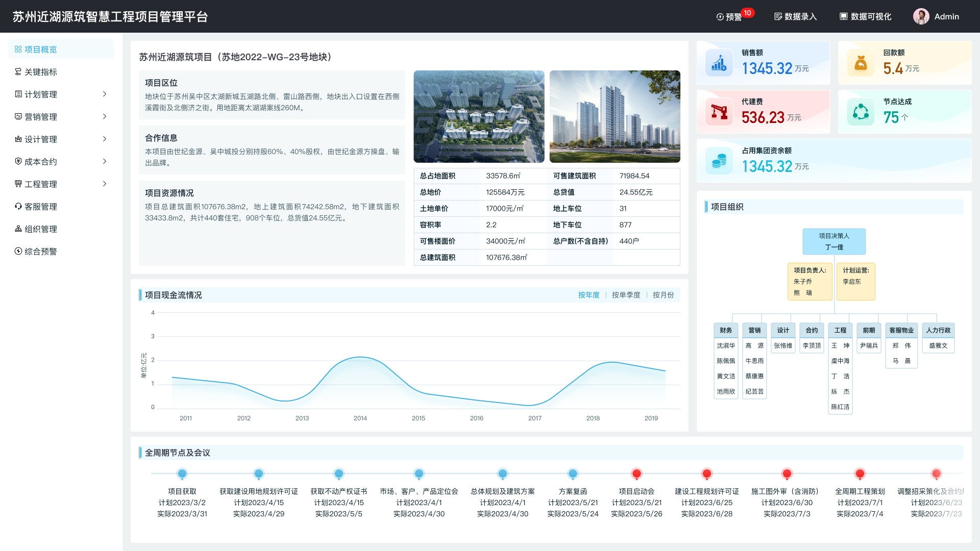Select 关键指标 in the sidebar
The height and width of the screenshot is (551, 980).
41,72
